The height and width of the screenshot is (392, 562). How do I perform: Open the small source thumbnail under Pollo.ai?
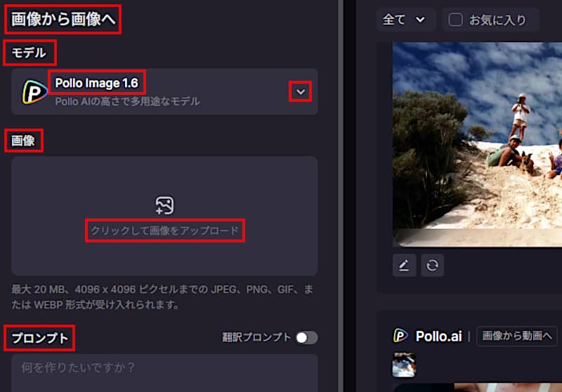405,365
